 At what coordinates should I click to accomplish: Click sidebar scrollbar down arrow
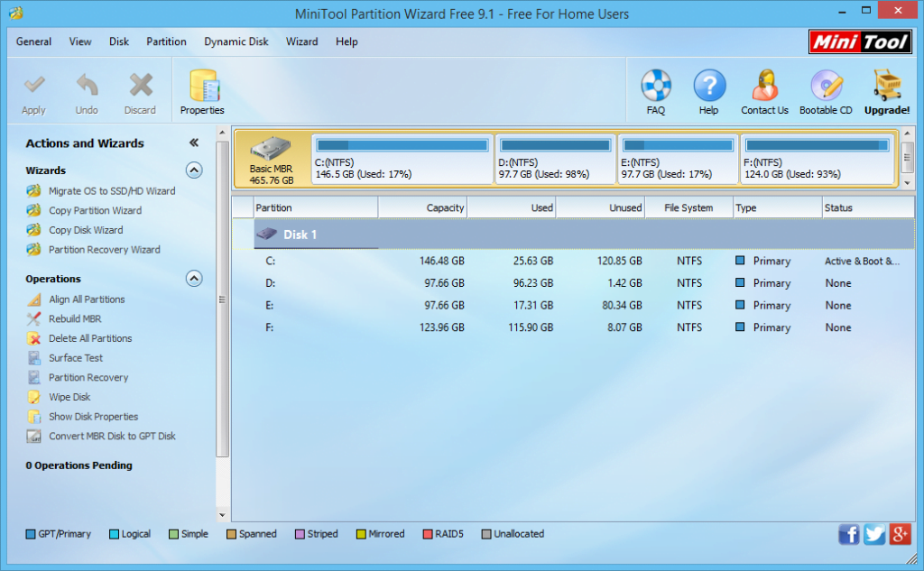coord(222,514)
